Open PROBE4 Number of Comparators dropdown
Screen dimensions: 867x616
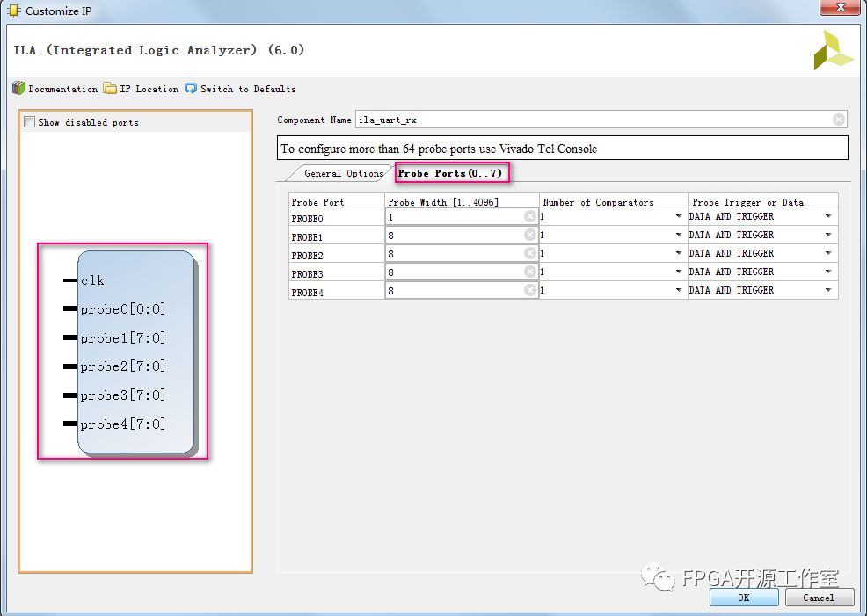point(678,290)
